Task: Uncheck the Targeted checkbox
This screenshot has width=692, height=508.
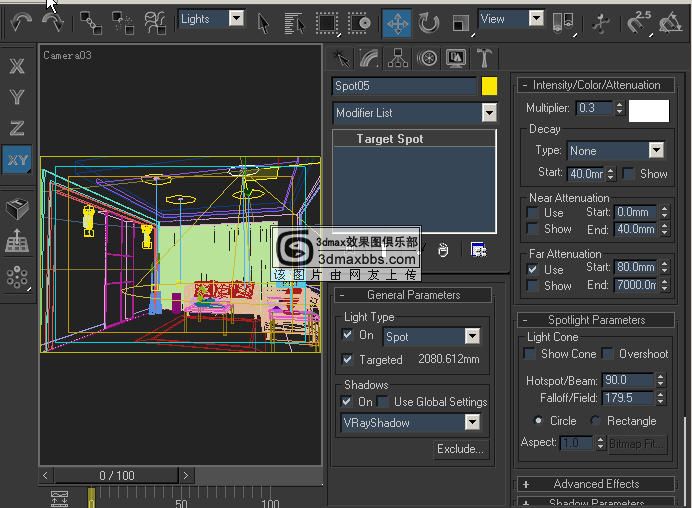Action: [x=347, y=359]
